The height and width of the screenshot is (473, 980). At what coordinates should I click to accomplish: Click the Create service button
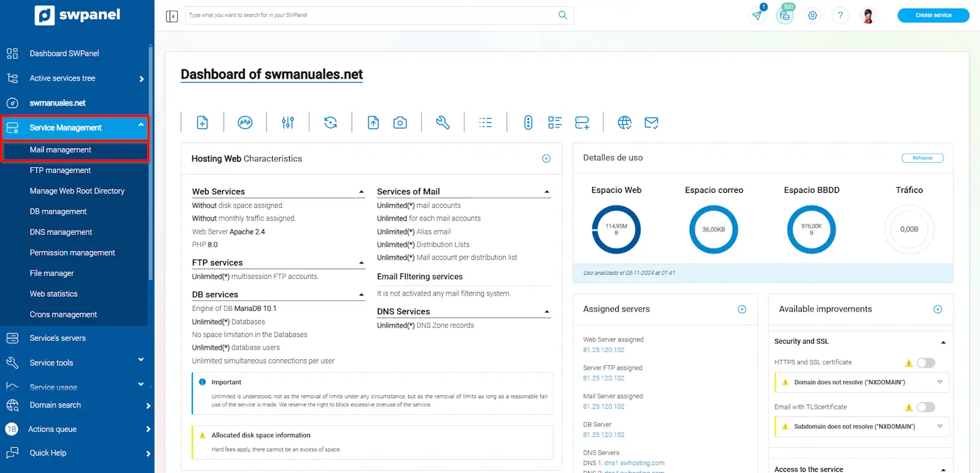click(x=933, y=15)
